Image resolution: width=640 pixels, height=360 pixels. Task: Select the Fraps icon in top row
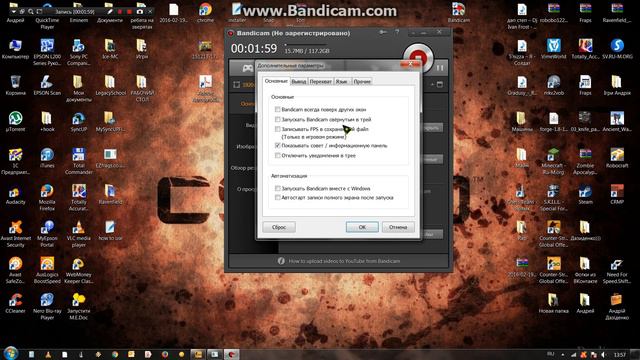pyautogui.click(x=585, y=13)
